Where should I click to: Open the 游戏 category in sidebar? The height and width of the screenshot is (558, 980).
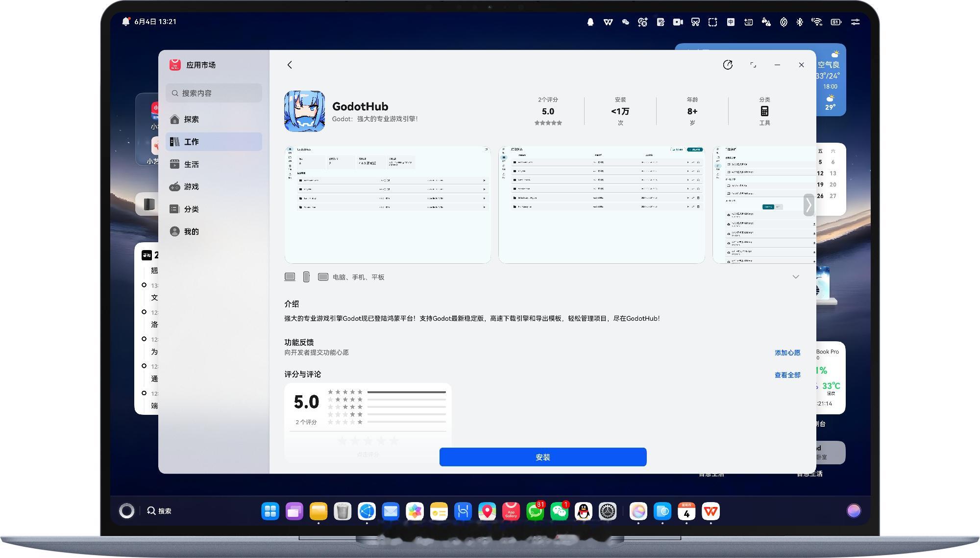click(x=214, y=187)
